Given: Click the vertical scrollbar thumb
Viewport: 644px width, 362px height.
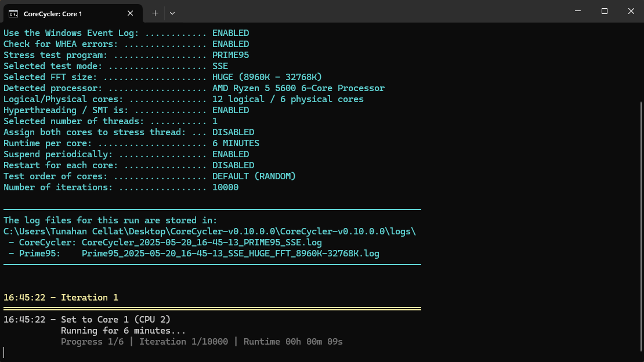Looking at the screenshot, I should [642, 226].
